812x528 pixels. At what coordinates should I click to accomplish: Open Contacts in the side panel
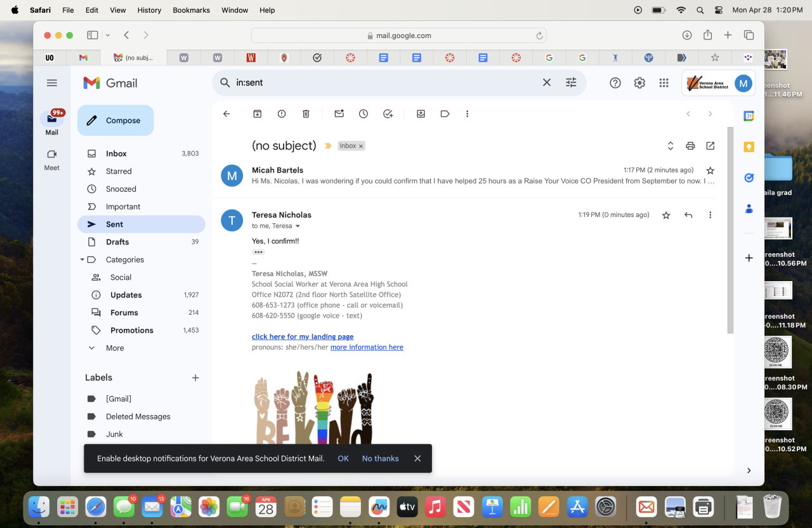[x=749, y=208]
